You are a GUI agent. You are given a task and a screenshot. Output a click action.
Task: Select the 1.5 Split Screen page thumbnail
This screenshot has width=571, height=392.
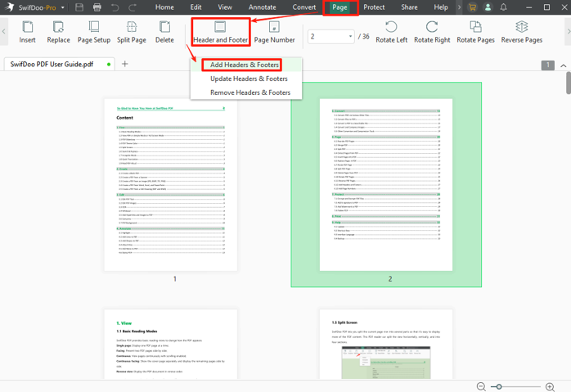(x=386, y=344)
